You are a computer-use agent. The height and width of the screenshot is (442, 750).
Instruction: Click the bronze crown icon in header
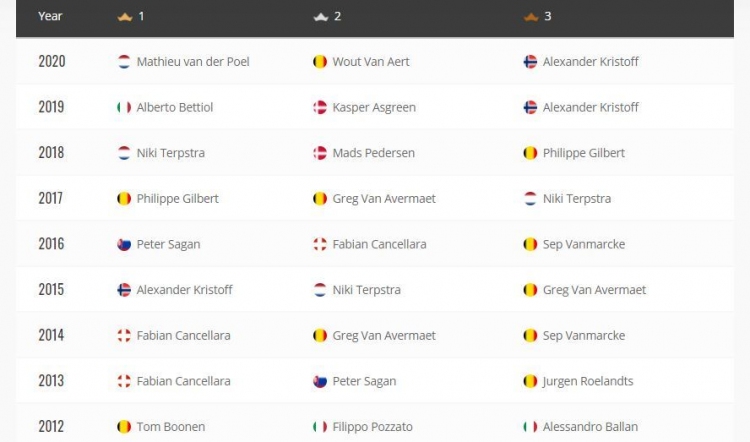[x=531, y=17]
